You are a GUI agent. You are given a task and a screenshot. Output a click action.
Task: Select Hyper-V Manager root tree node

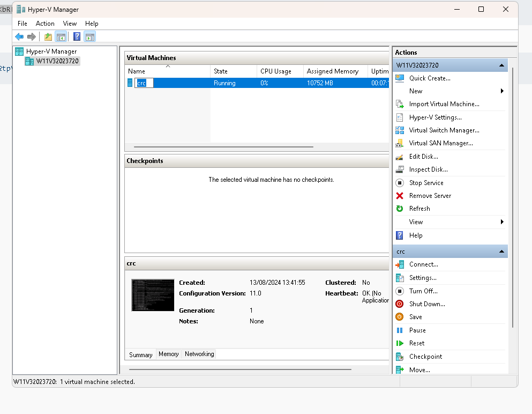point(47,51)
